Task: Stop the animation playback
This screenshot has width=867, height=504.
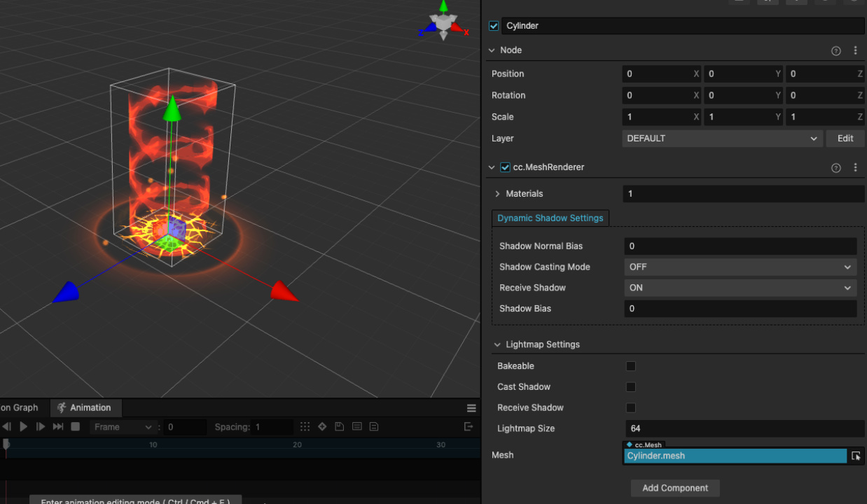Action: tap(76, 426)
